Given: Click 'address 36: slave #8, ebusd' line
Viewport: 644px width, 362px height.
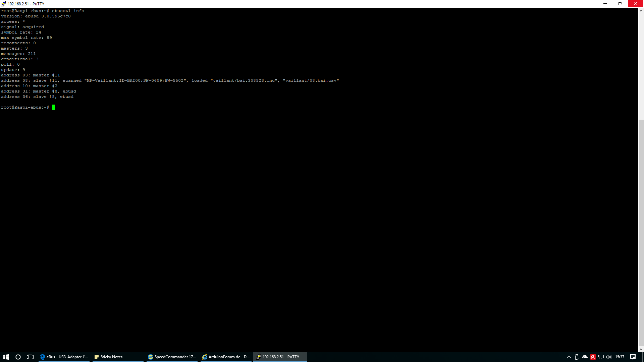Looking at the screenshot, I should tap(37, 97).
